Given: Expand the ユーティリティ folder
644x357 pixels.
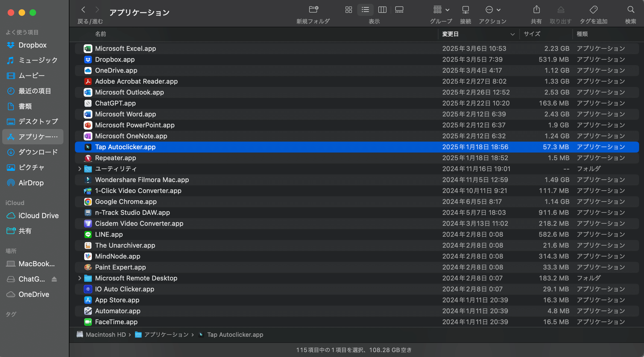Looking at the screenshot, I should [80, 169].
